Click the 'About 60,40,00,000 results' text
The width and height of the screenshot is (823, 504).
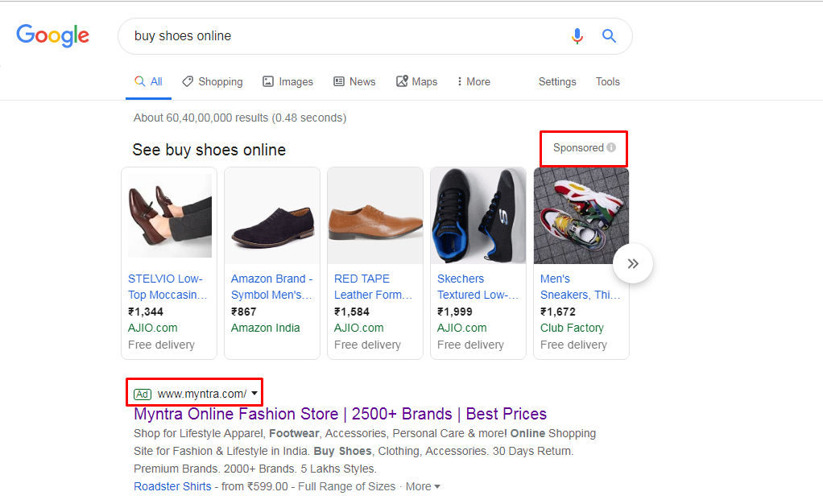[240, 118]
